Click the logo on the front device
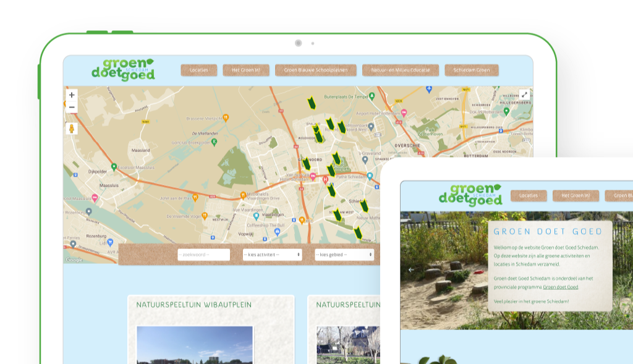The image size is (633, 364). 470,195
